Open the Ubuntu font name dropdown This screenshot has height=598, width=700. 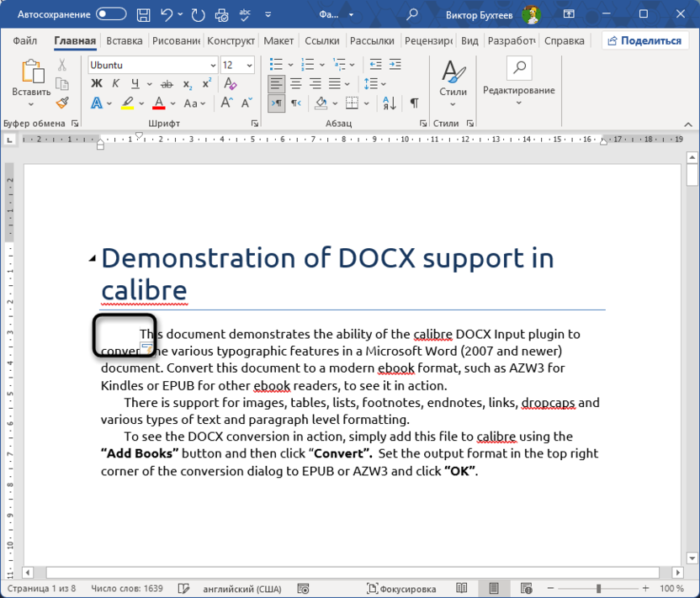212,65
